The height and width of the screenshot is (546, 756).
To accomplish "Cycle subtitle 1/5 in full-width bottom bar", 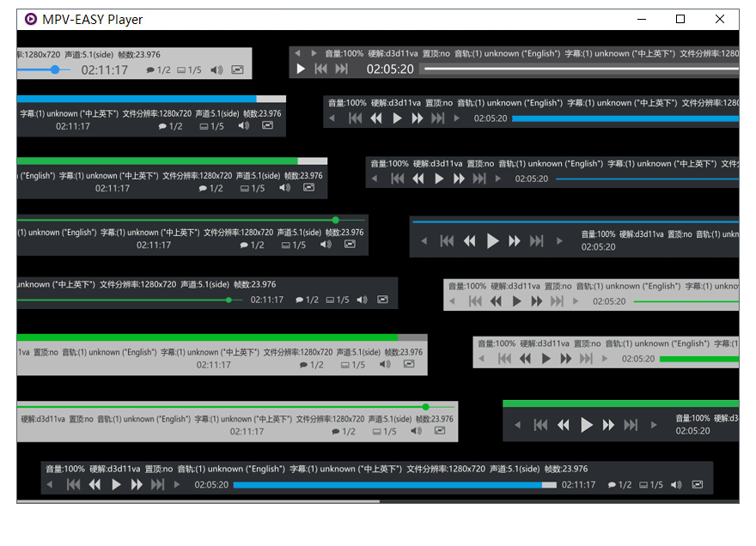I will coord(651,485).
